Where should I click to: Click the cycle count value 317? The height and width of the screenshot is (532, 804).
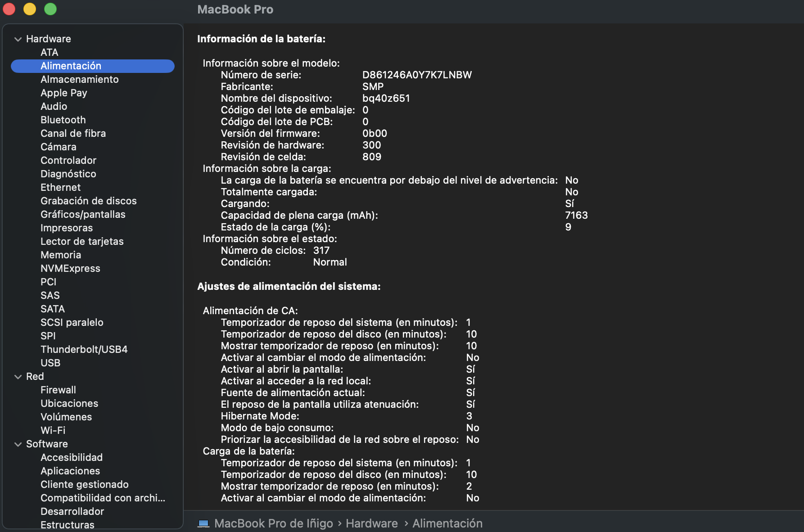tap(321, 250)
